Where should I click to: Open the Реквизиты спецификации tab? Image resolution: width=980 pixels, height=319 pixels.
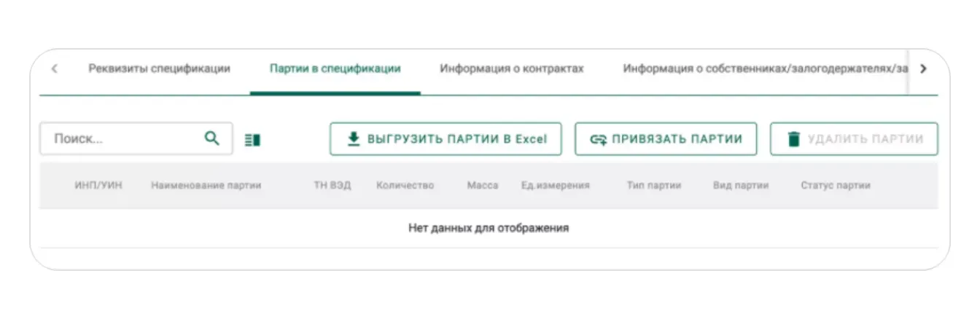click(159, 69)
